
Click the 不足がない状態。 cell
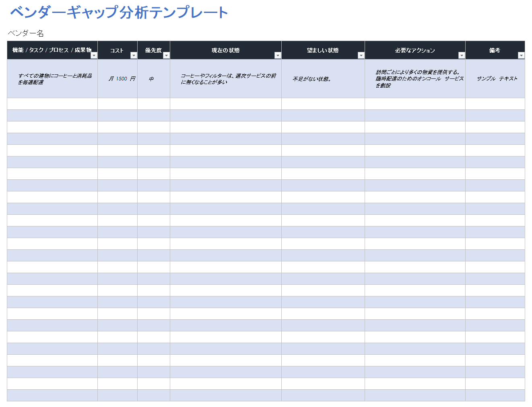(x=323, y=79)
